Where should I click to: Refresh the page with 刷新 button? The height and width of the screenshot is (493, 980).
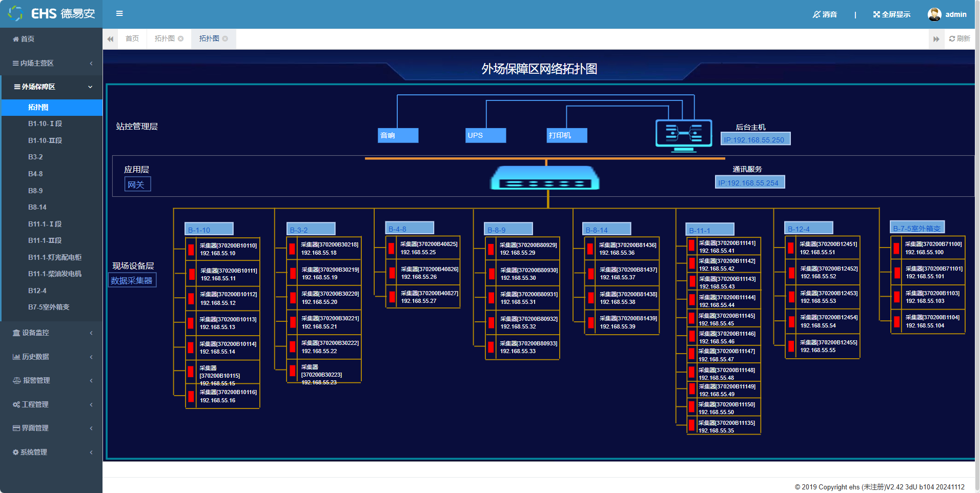(959, 38)
